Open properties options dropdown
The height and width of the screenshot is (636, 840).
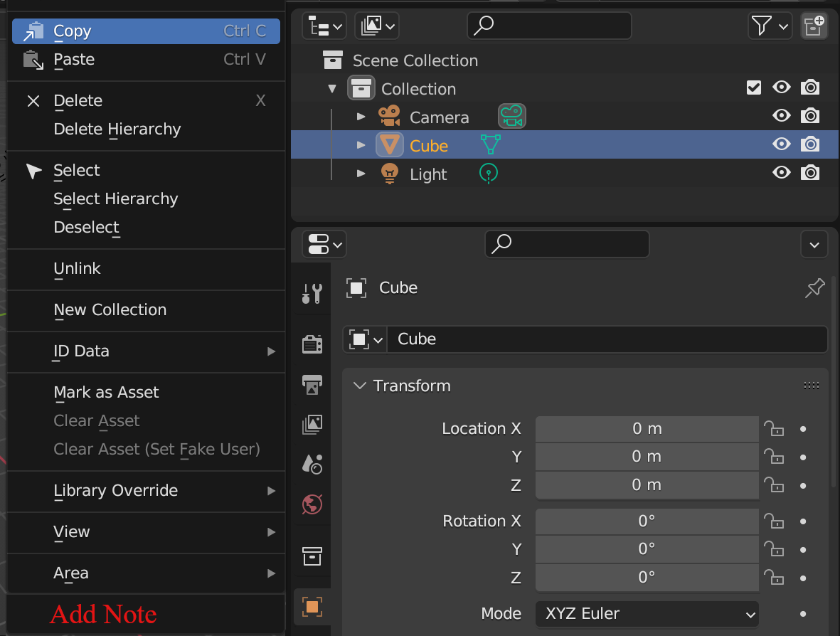[x=814, y=244]
